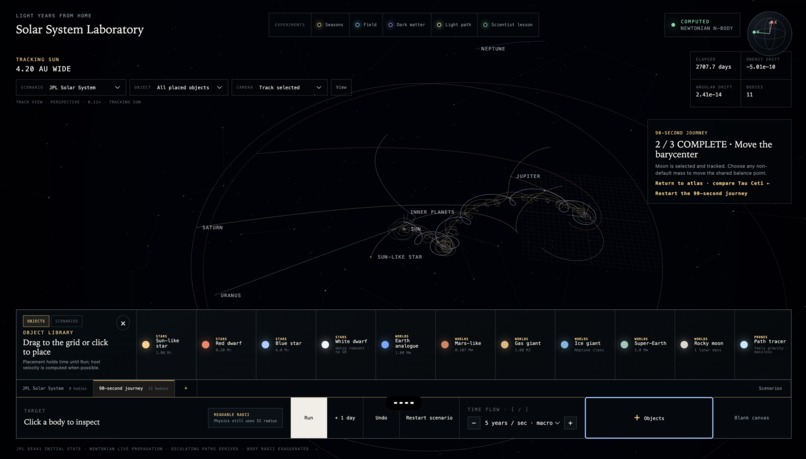Image resolution: width=806 pixels, height=459 pixels.
Task: Click the 4.20 AU WIDE readout
Action: [43, 69]
